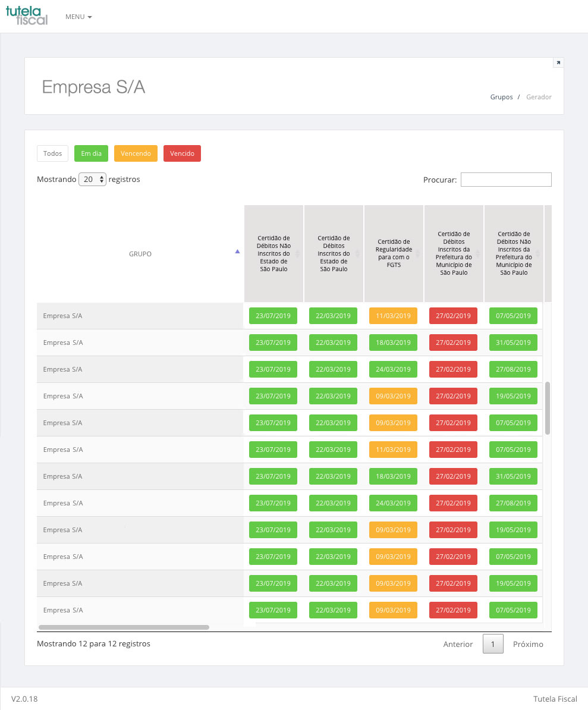The image size is (588, 710).
Task: Click the Tutela Fiscal logo
Action: [26, 16]
